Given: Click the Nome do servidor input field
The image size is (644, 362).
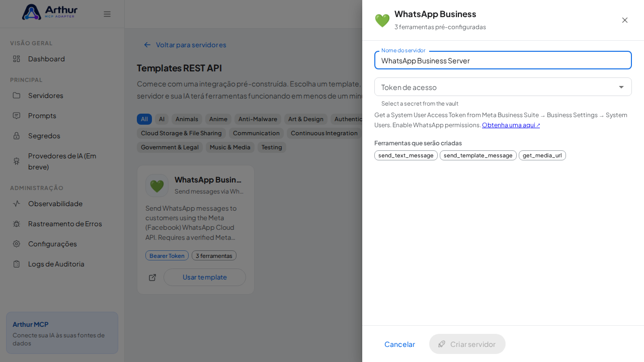Looking at the screenshot, I should pyautogui.click(x=503, y=60).
